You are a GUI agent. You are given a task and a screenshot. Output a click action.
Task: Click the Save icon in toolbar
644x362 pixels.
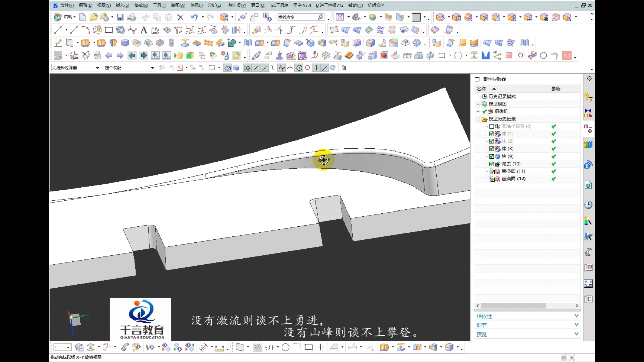[x=120, y=17]
